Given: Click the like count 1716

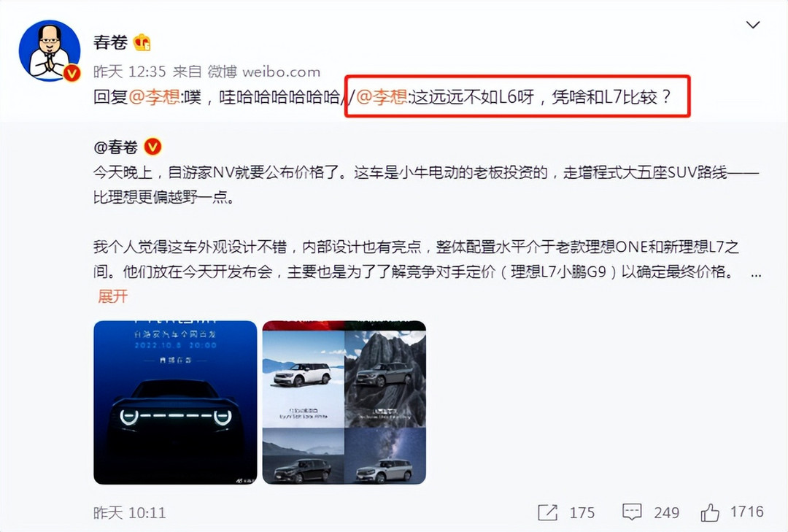Looking at the screenshot, I should pyautogui.click(x=746, y=512).
